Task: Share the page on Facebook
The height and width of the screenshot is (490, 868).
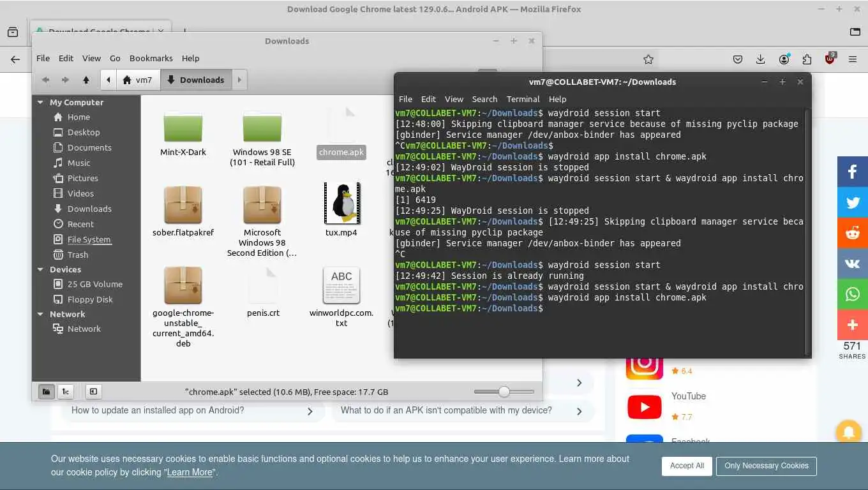Action: tap(853, 171)
